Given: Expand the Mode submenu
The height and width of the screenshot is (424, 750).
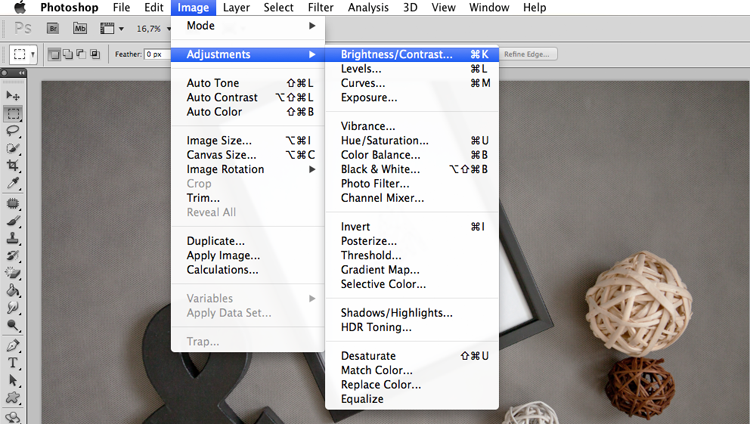Looking at the screenshot, I should point(248,25).
